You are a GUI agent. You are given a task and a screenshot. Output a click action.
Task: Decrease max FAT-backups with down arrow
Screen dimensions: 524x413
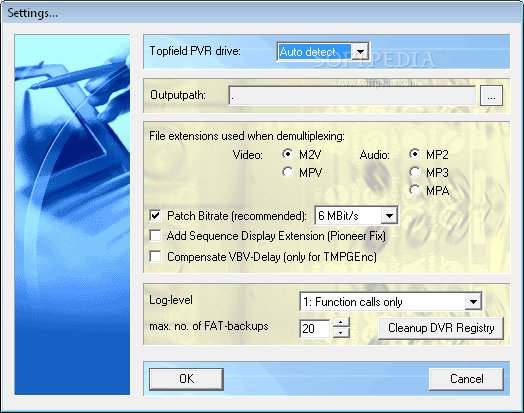click(x=341, y=333)
